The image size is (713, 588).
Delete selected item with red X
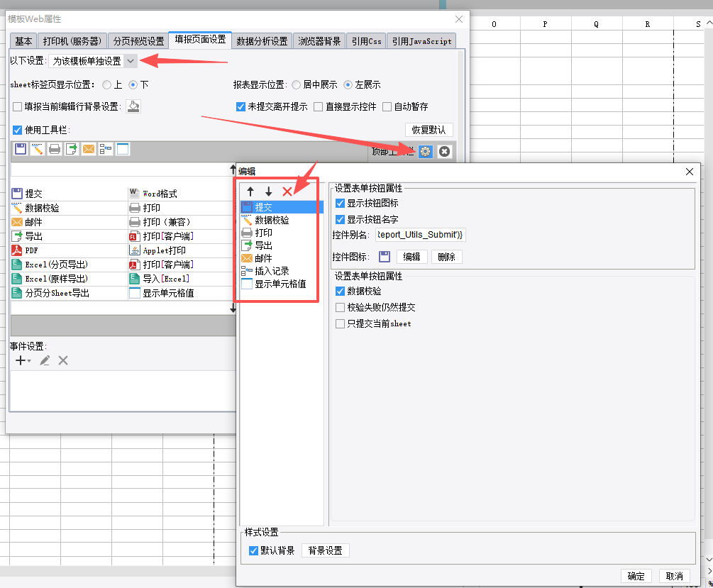tap(287, 192)
